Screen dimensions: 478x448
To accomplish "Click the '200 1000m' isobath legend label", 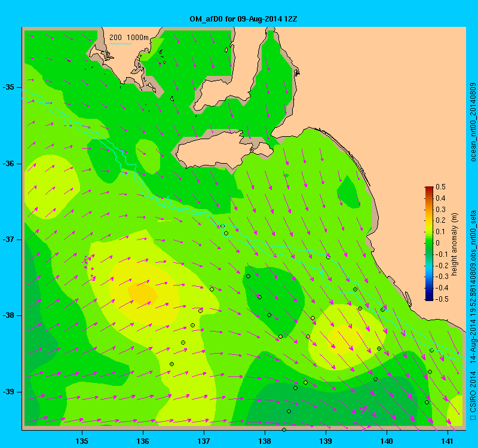I will pyautogui.click(x=129, y=38).
